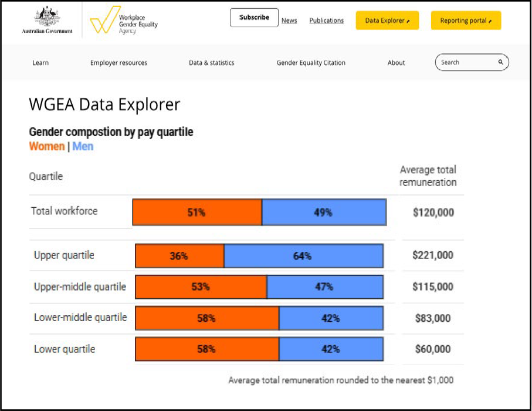
Task: Click the orange Women segment of Total workforce bar
Action: click(196, 213)
